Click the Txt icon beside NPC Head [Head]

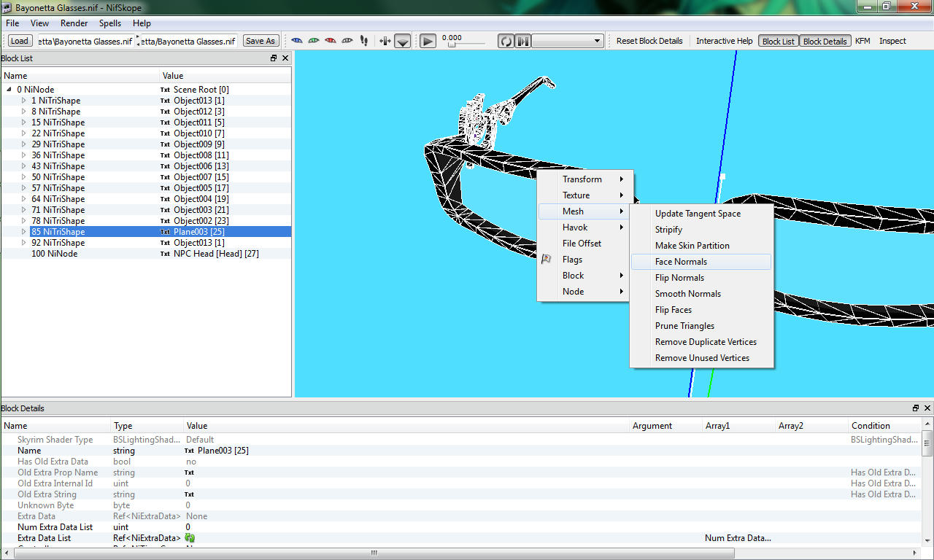click(x=165, y=254)
